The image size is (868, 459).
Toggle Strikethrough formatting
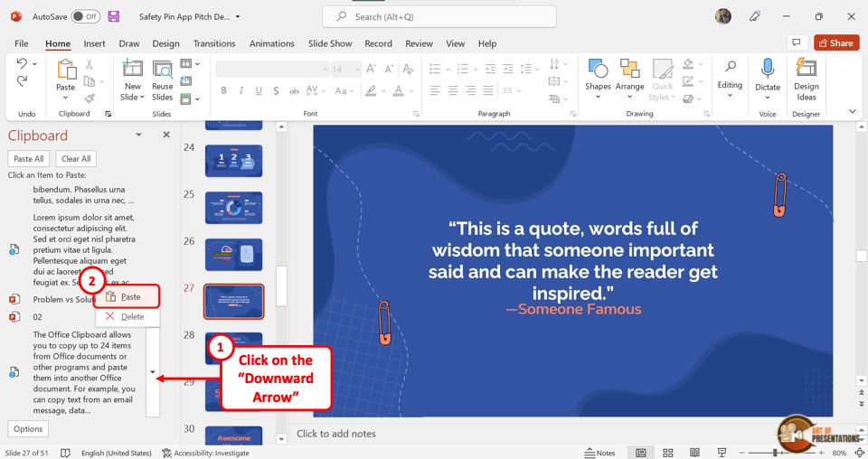point(294,90)
